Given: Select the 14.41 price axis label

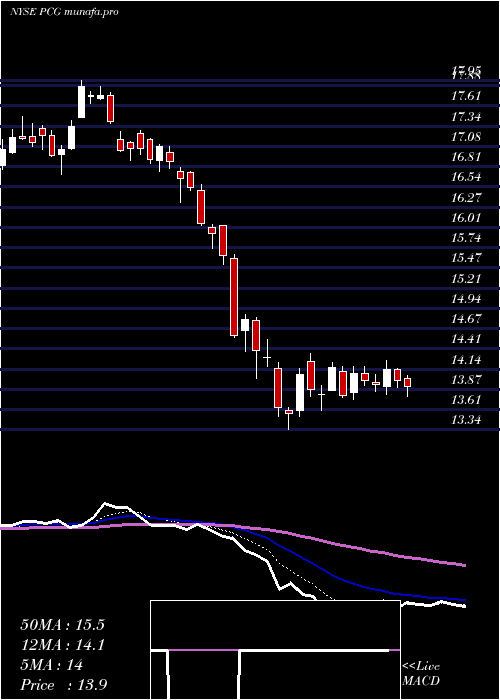Looking at the screenshot, I should point(466,339).
